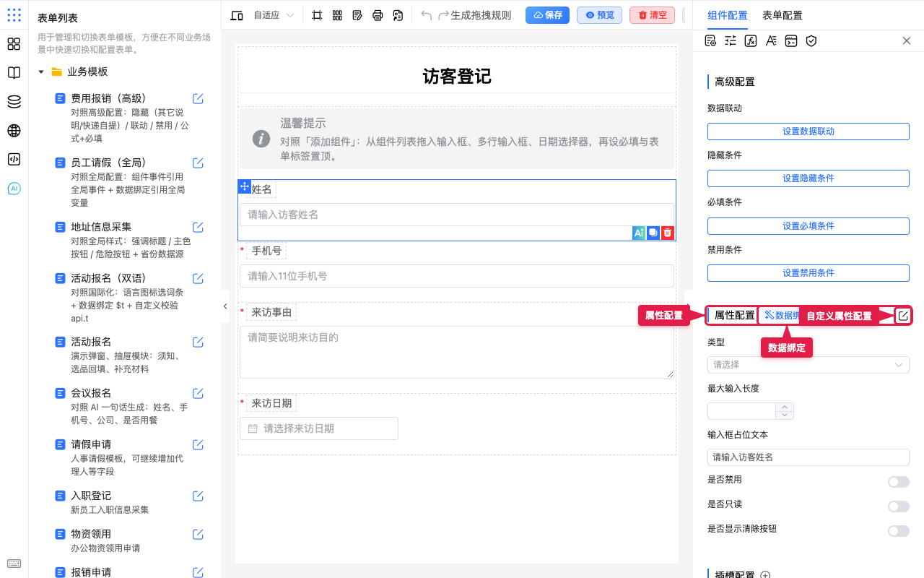Open the globe icon in the left sidebar
Viewport: 924px width, 578px height.
14,131
